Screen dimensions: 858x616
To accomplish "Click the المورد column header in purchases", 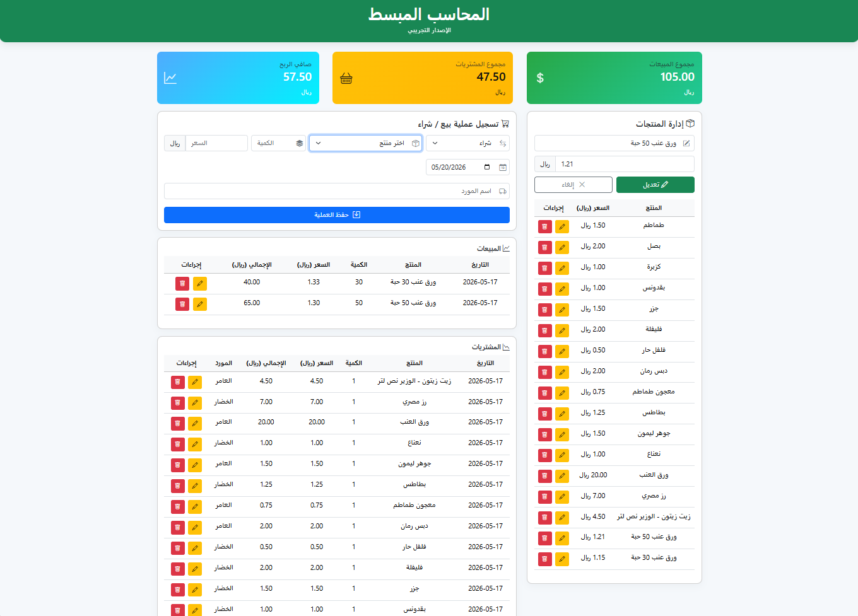I will pos(224,363).
